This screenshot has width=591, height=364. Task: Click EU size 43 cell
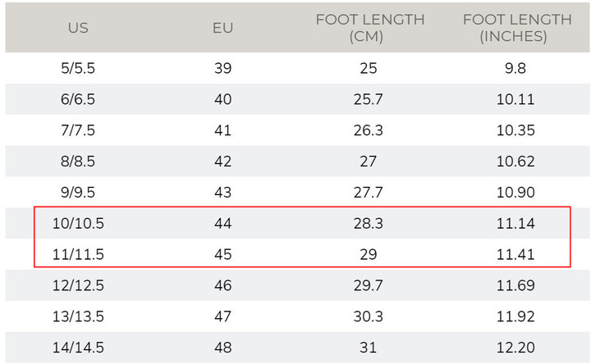222,193
